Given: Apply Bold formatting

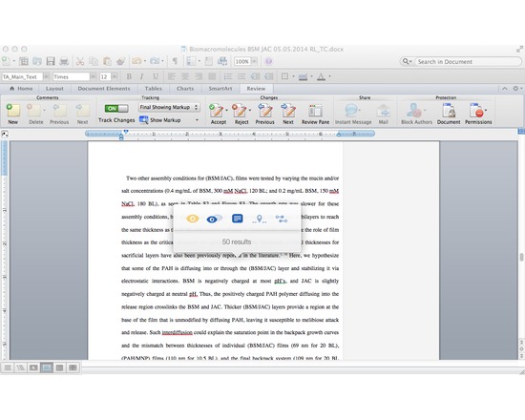Looking at the screenshot, I should click(x=129, y=76).
